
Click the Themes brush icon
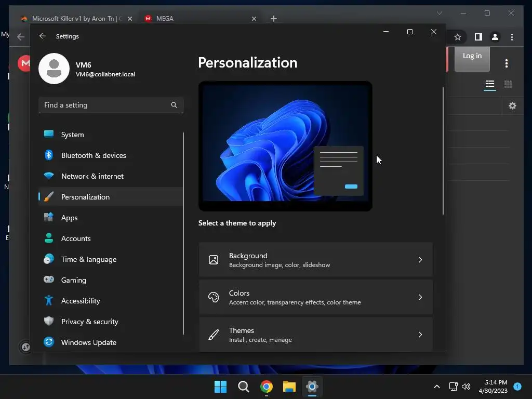pos(214,335)
